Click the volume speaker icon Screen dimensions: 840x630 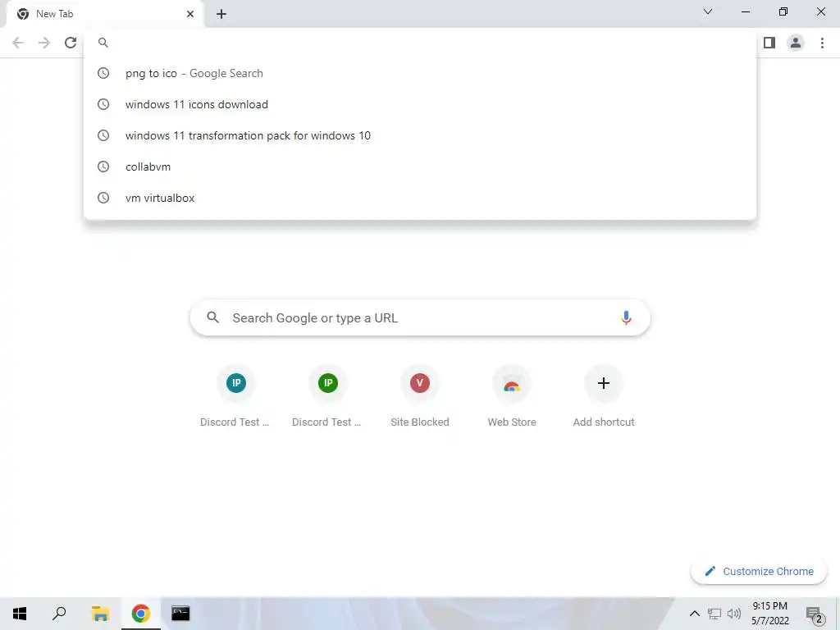click(734, 614)
